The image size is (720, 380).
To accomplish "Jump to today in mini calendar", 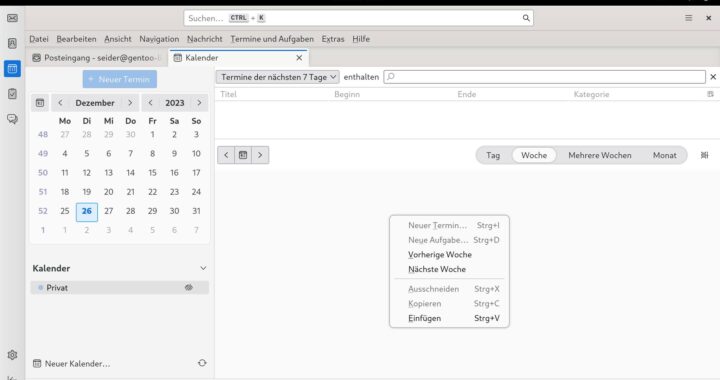I will click(40, 103).
